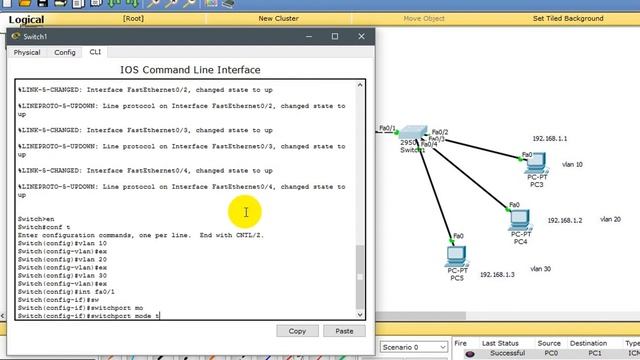Close the Switch1 window

(x=361, y=36)
